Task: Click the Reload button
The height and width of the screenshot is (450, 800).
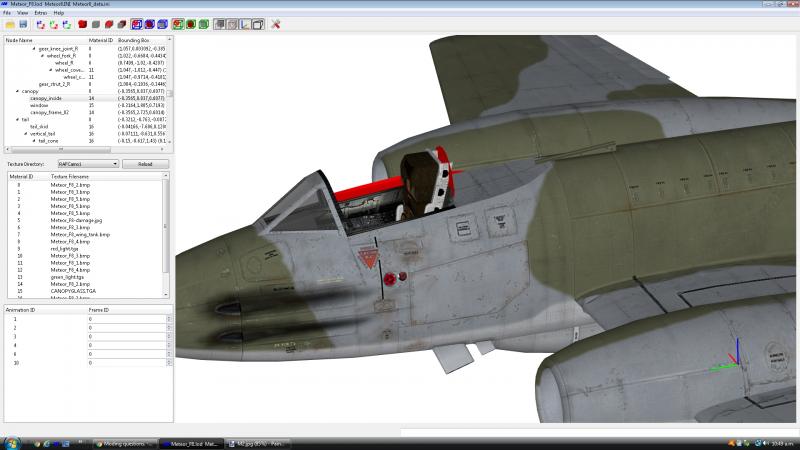Action: 145,164
